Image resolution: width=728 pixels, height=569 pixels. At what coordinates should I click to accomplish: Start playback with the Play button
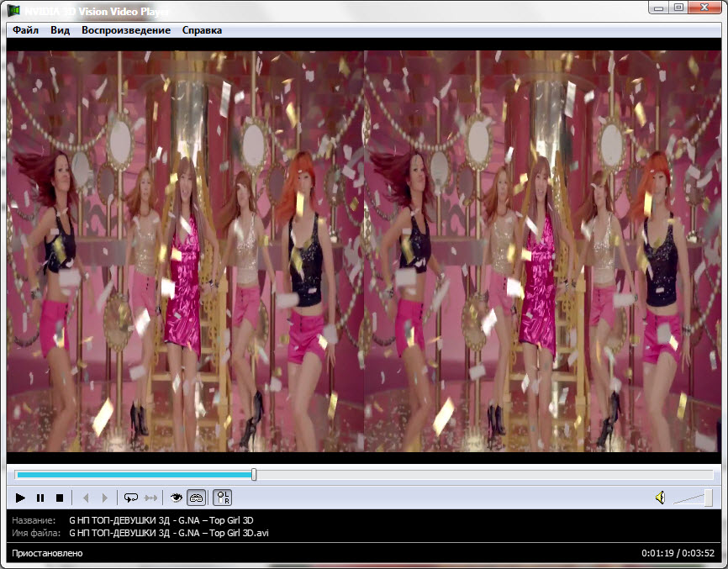[x=20, y=498]
